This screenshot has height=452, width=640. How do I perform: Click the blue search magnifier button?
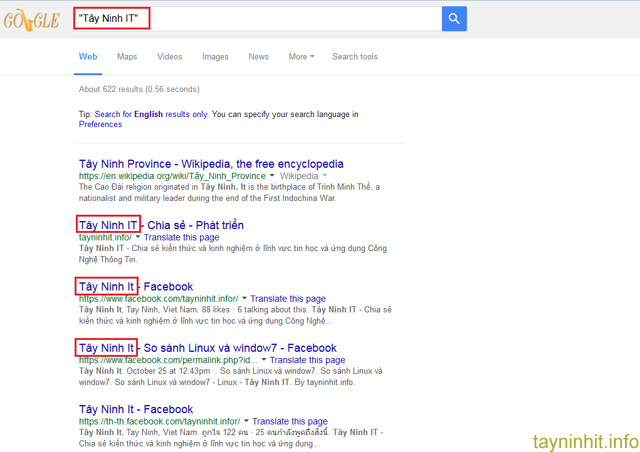pyautogui.click(x=454, y=18)
